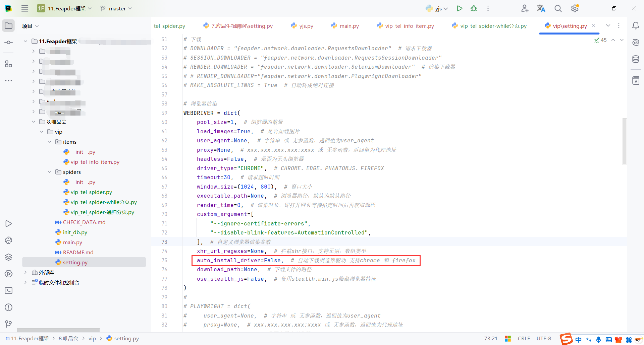Collapse the spiders folder in project tree
The height and width of the screenshot is (345, 644).
pos(50,172)
